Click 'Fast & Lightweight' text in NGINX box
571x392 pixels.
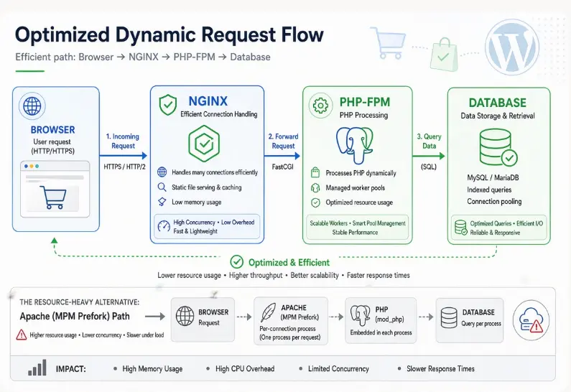click(195, 231)
